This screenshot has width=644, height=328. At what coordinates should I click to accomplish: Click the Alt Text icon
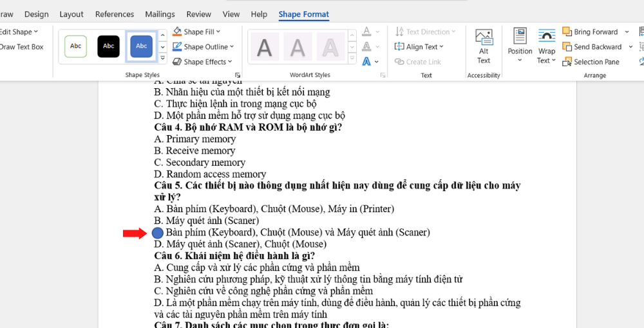click(484, 37)
